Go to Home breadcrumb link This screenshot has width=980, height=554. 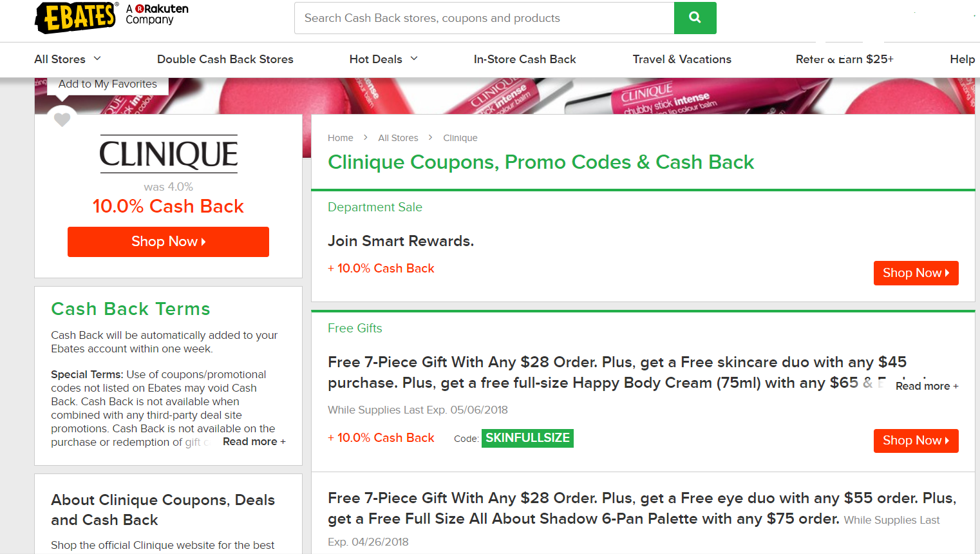[340, 138]
